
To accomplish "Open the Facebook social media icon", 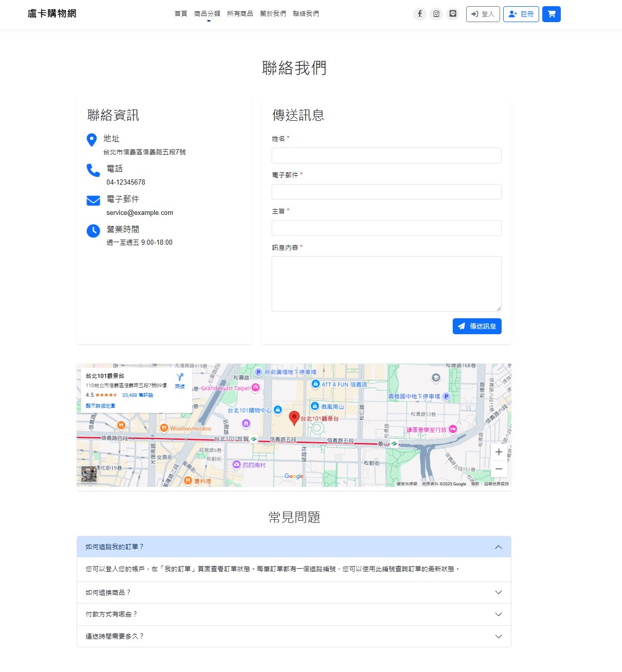I will point(420,14).
